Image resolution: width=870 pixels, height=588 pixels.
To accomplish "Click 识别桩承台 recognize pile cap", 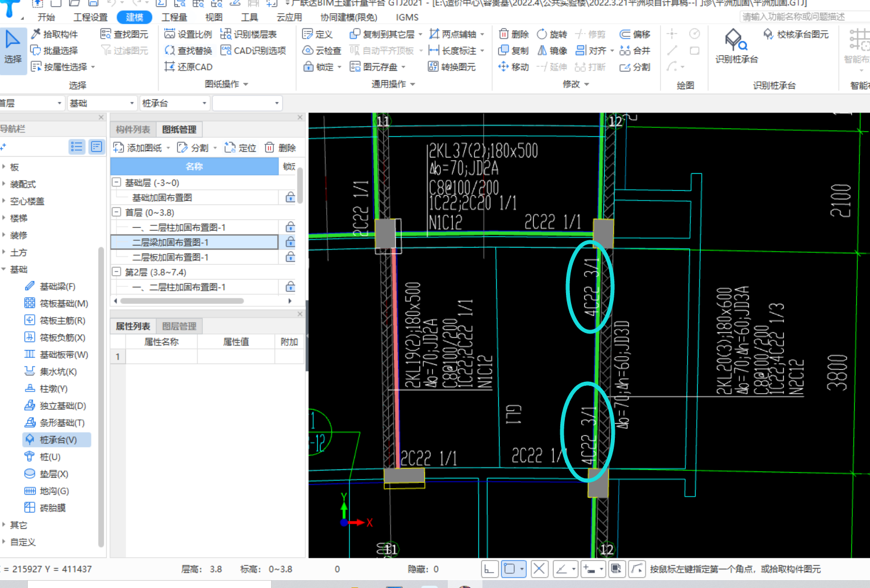I will click(736, 47).
